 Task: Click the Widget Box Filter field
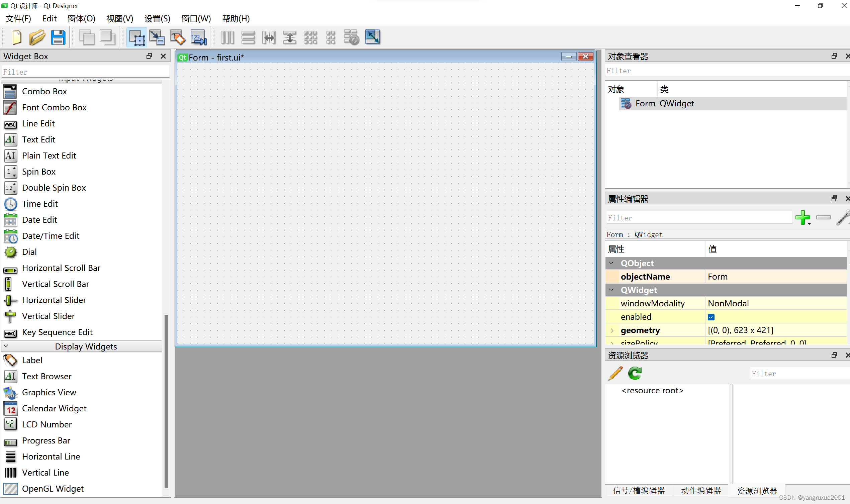[x=85, y=72]
